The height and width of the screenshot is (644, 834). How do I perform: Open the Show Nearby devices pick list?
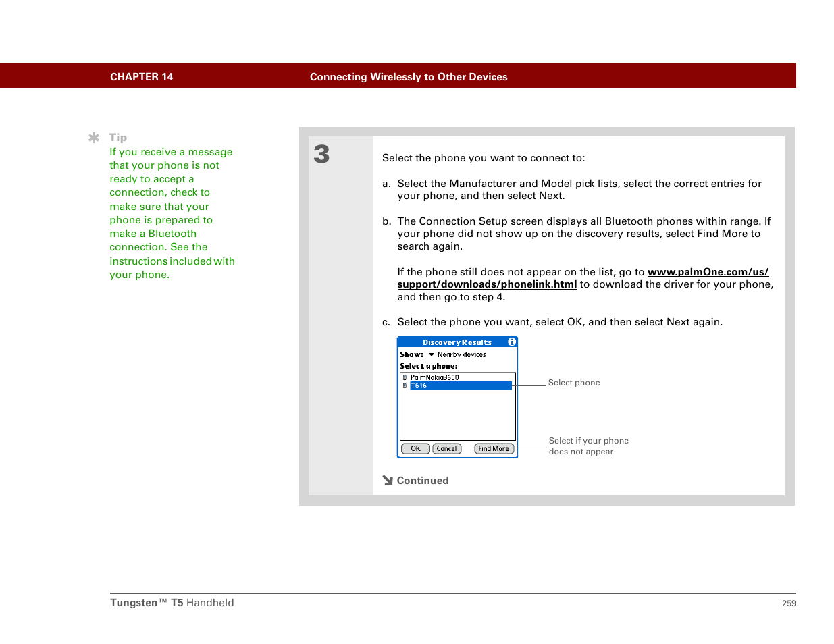click(457, 354)
